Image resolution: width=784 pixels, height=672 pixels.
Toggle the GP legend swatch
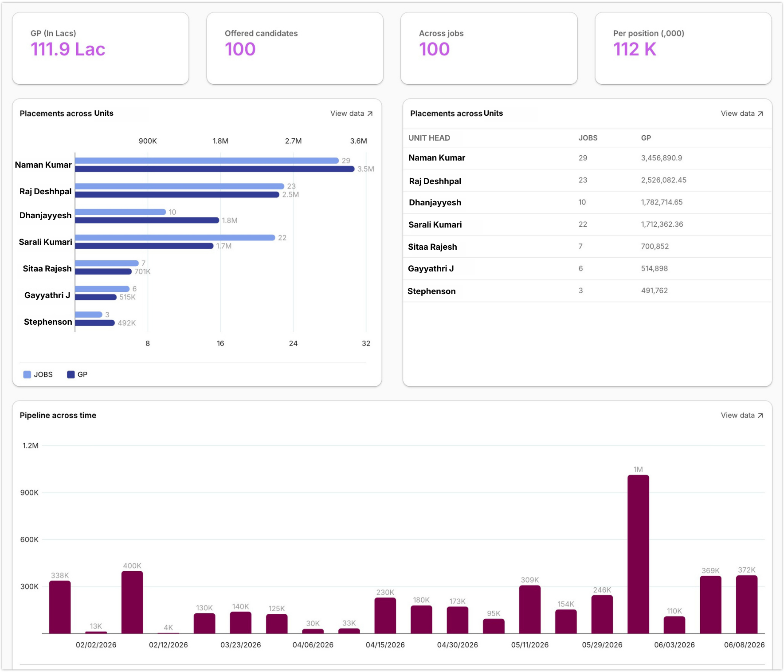[71, 374]
